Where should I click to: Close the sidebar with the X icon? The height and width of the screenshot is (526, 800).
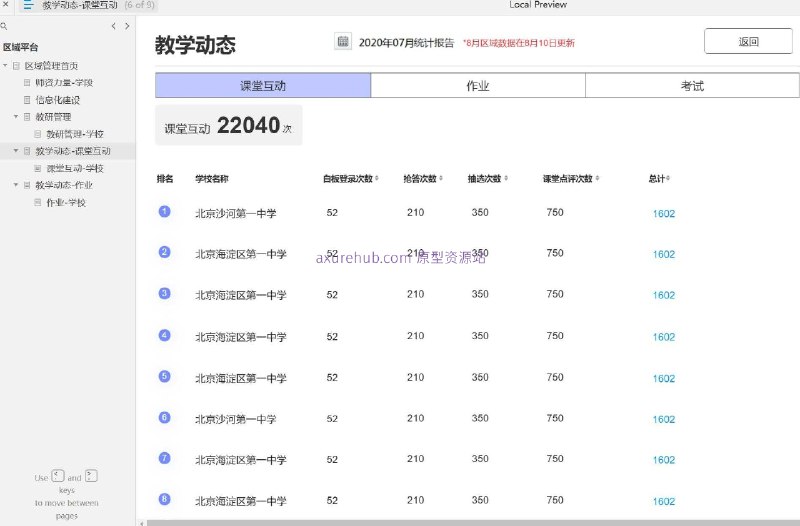click(x=6, y=4)
